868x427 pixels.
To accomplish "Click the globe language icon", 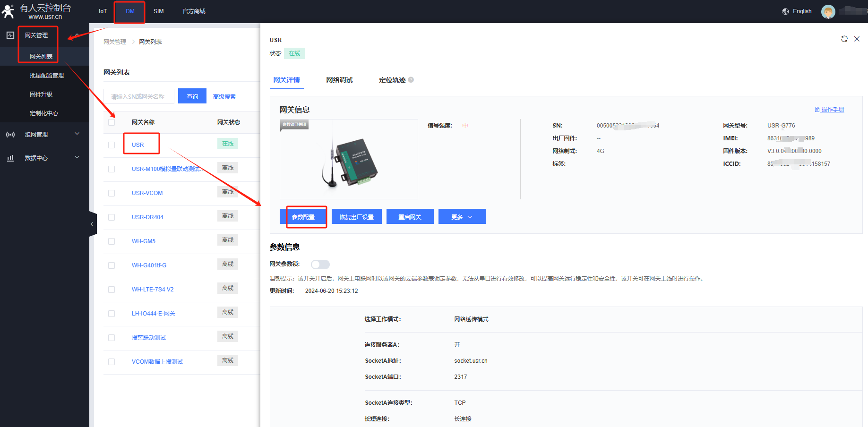I will pos(785,11).
